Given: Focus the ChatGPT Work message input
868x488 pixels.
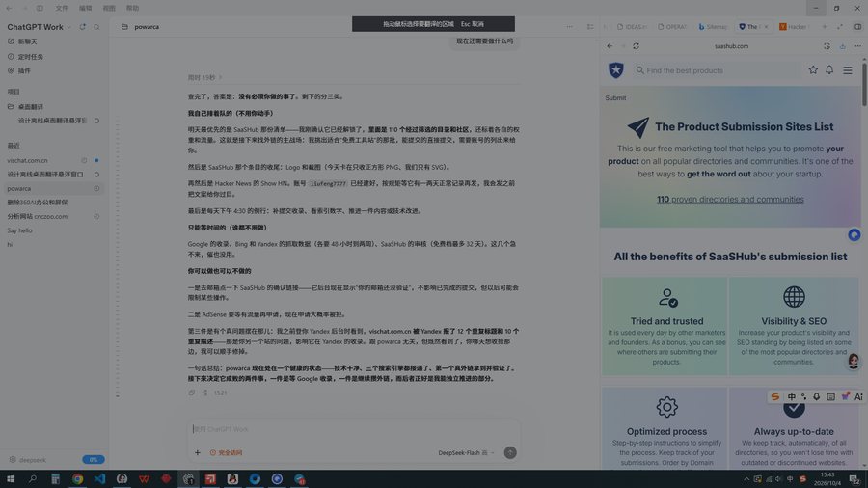Looking at the screenshot, I should (353, 429).
